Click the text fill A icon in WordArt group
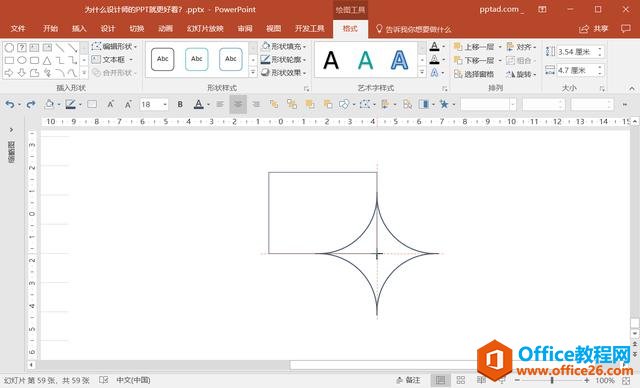This screenshot has width=640, height=388. (x=434, y=47)
